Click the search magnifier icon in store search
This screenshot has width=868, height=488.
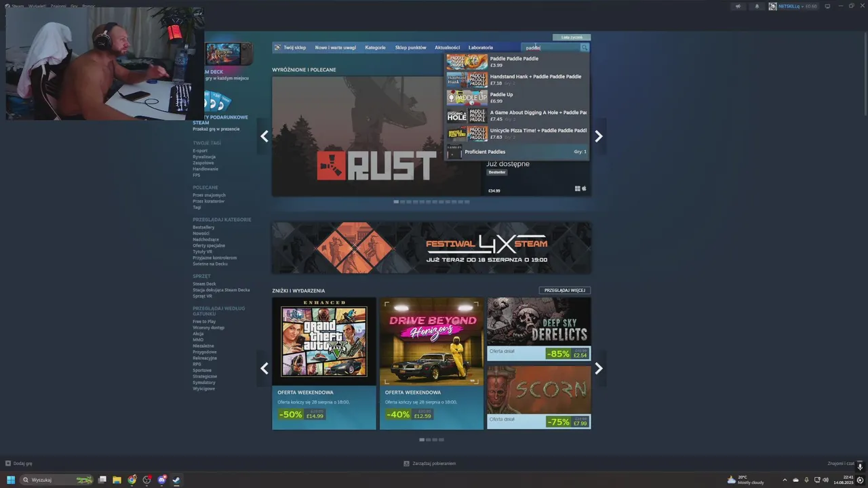tap(585, 47)
